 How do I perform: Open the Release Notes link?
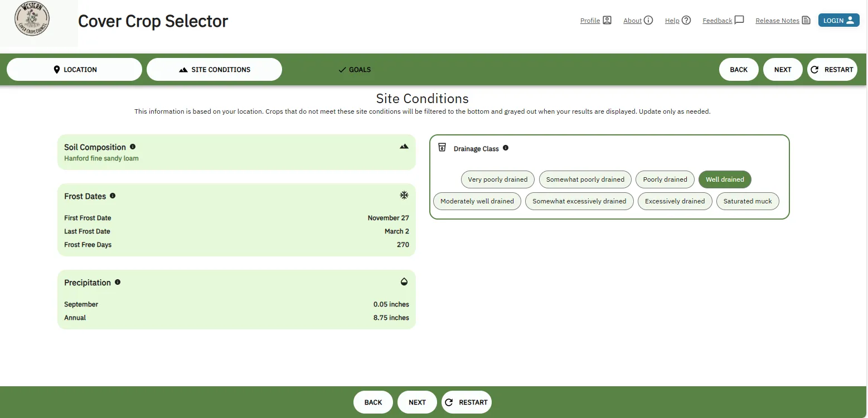[782, 21]
